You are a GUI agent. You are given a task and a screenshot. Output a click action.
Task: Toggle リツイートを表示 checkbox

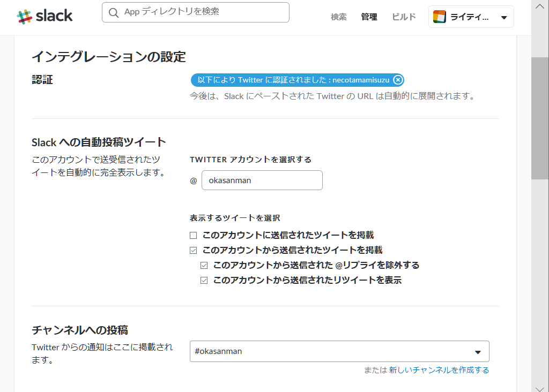204,280
